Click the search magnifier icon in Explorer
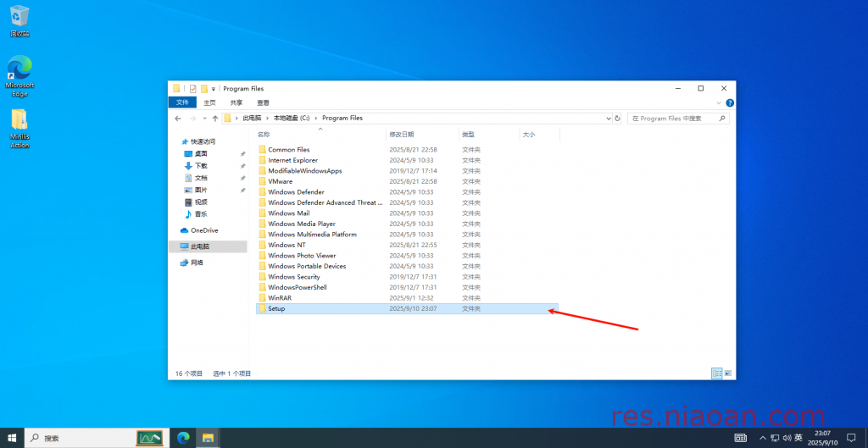This screenshot has width=868, height=448. click(722, 119)
